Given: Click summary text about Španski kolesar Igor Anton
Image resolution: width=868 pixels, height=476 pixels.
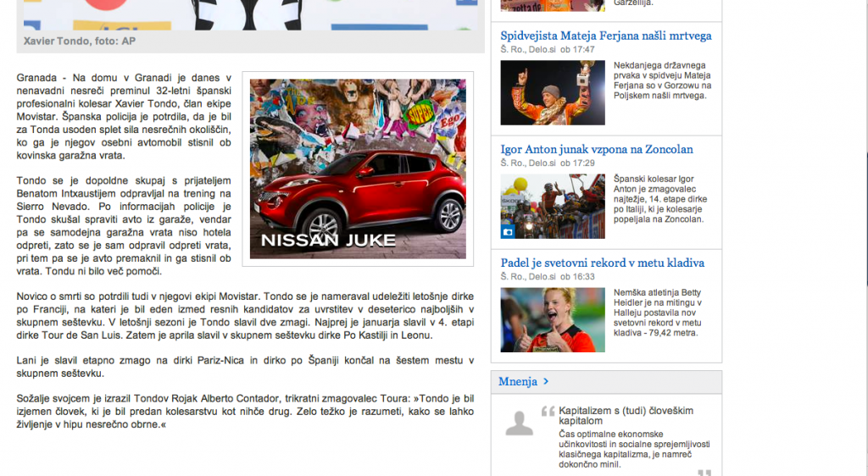Looking at the screenshot, I should [659, 199].
